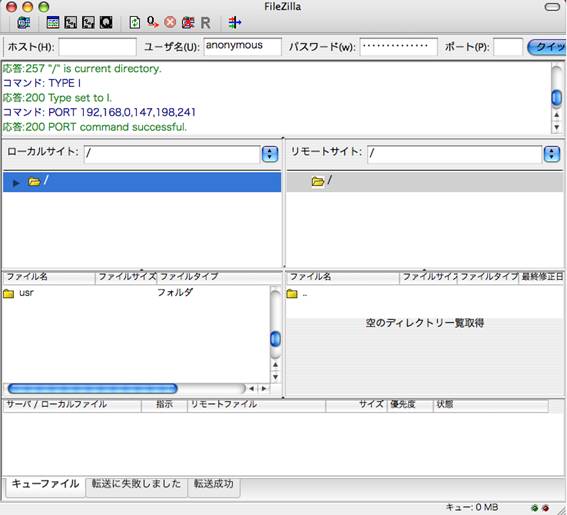Start processing the queue icon

(152, 23)
